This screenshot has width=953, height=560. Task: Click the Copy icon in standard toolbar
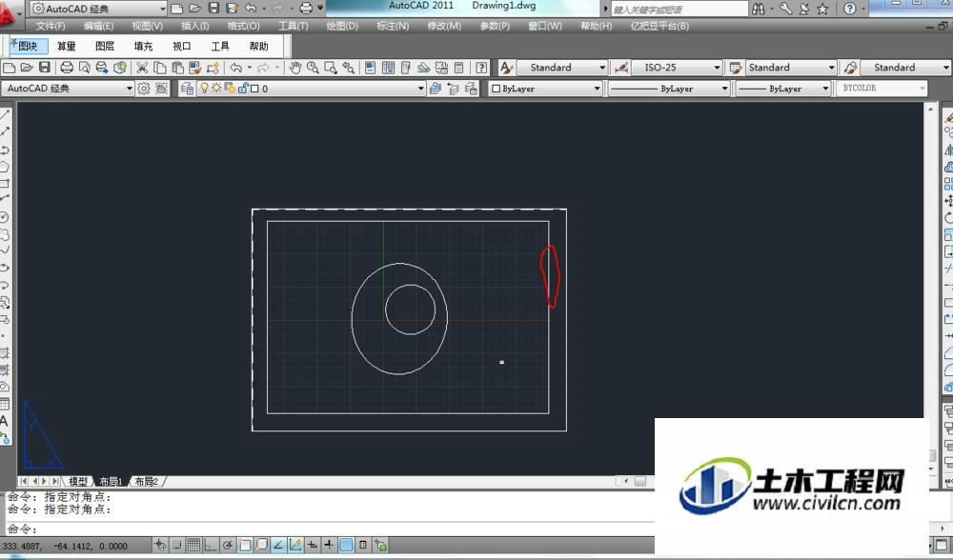[160, 68]
